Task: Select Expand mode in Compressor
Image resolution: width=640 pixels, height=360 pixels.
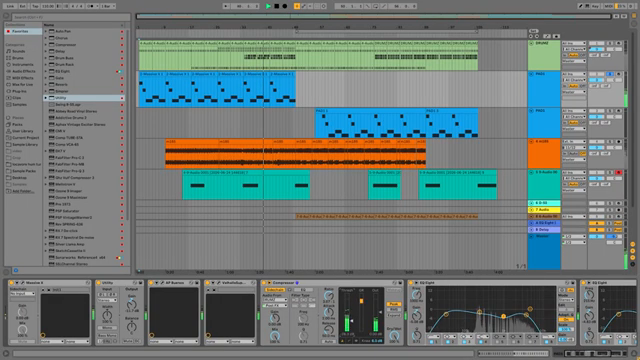Action: pyautogui.click(x=394, y=315)
